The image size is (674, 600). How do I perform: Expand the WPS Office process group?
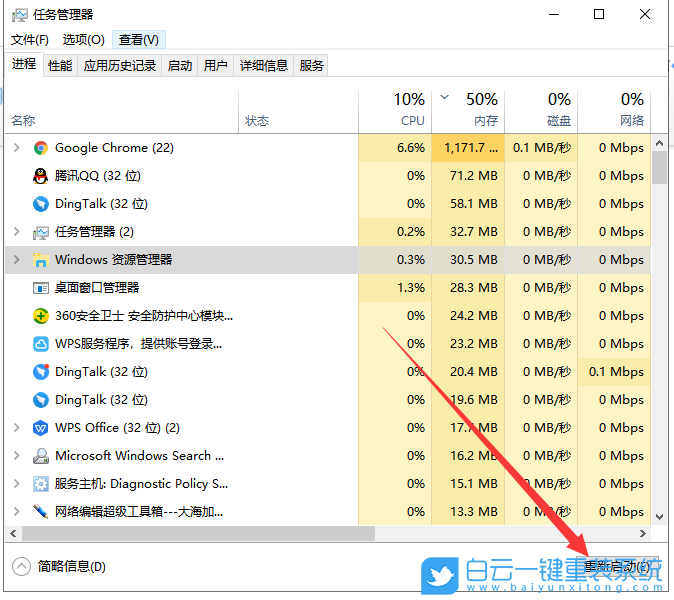click(16, 428)
